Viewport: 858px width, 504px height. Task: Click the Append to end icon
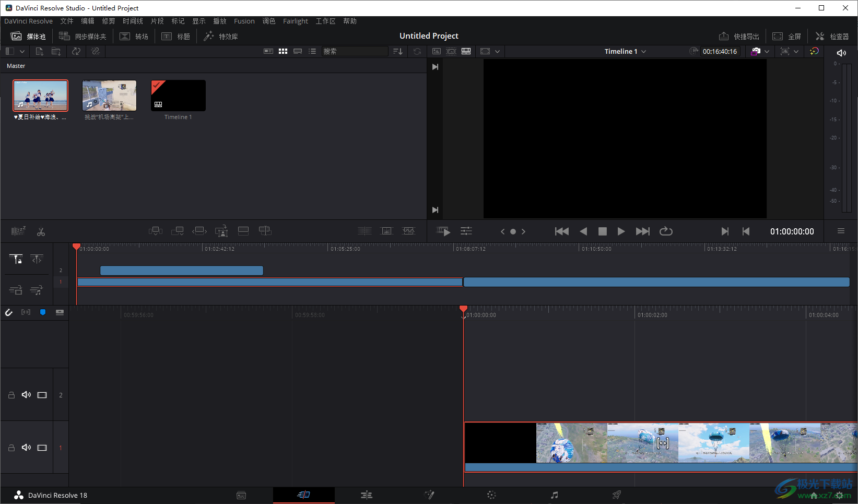pos(178,231)
